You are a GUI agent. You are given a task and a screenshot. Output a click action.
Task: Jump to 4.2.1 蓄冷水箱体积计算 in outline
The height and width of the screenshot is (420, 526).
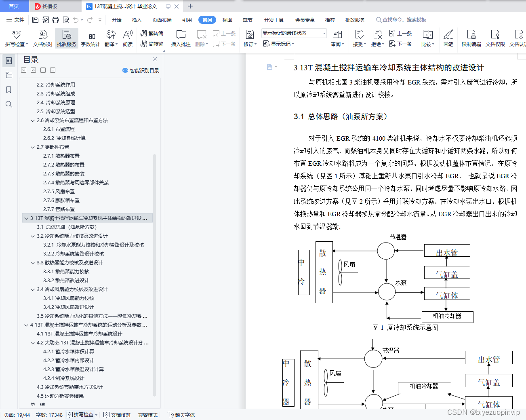coord(69,352)
